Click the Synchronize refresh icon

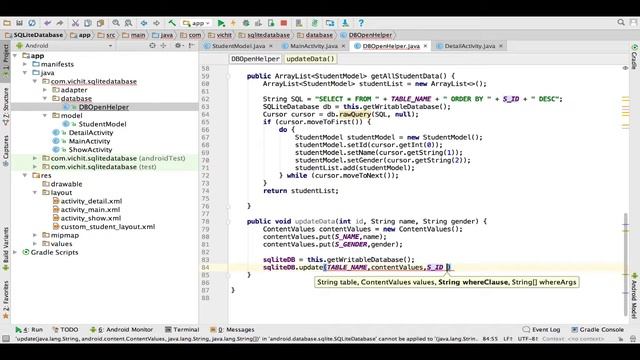click(32, 23)
